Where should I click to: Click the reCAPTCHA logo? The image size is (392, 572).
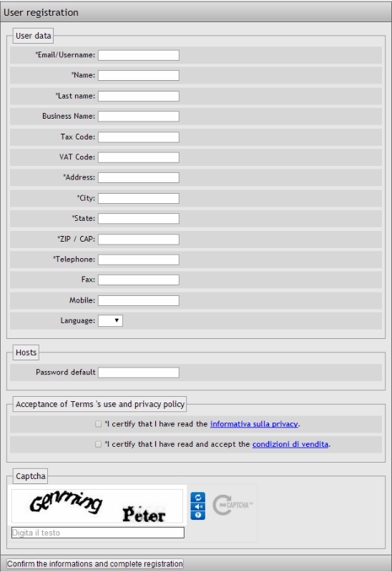click(x=232, y=505)
